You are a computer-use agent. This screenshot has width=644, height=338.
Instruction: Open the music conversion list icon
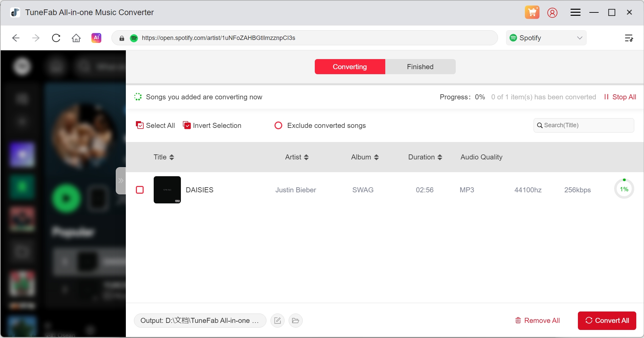point(629,38)
